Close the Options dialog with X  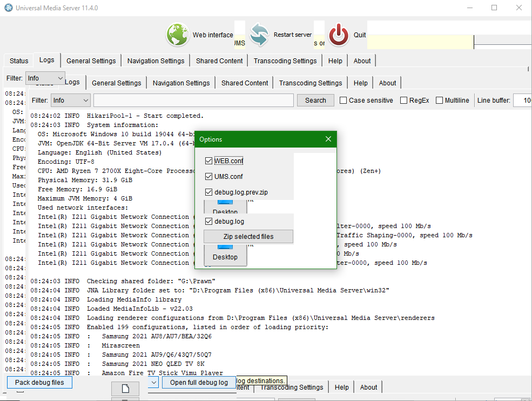tap(328, 139)
